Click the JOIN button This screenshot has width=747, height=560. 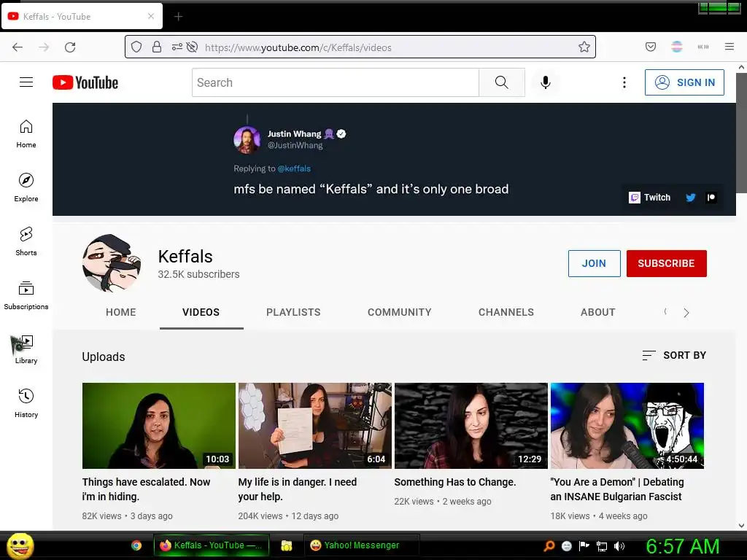[x=594, y=263]
